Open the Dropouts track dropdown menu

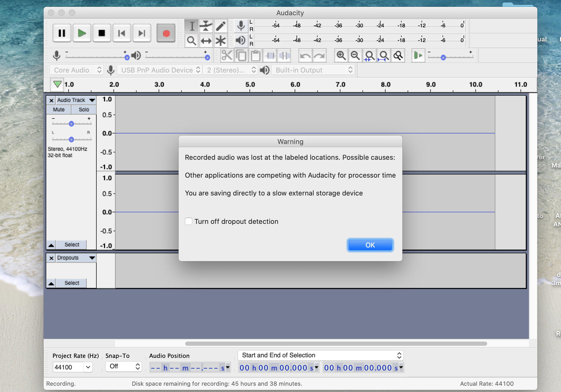coord(92,258)
